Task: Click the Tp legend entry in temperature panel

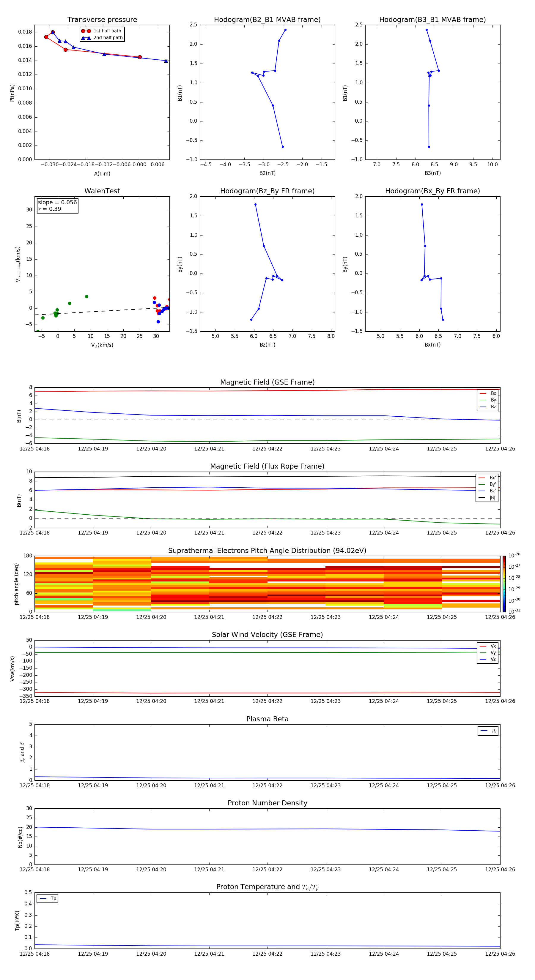Action: 48,899
